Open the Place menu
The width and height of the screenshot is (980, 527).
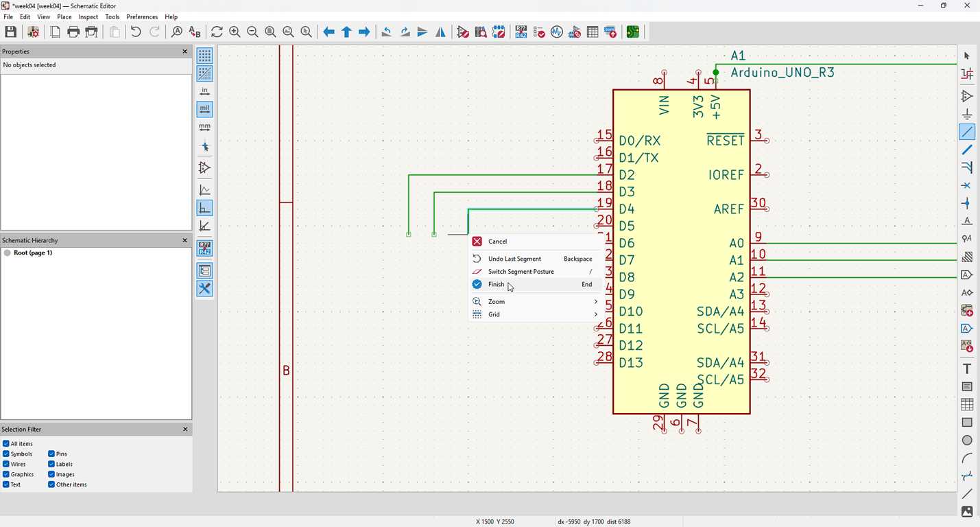pyautogui.click(x=64, y=16)
